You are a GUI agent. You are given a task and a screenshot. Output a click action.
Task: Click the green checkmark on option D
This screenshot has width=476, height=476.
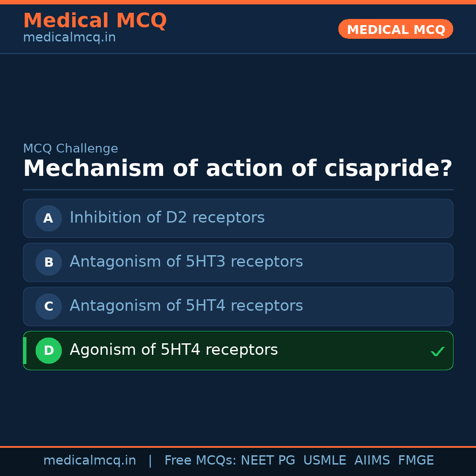click(437, 351)
